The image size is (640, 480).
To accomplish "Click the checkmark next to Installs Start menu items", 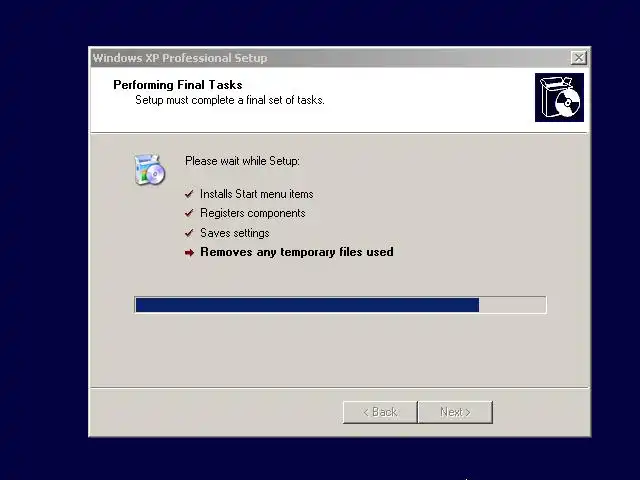I will click(x=189, y=194).
